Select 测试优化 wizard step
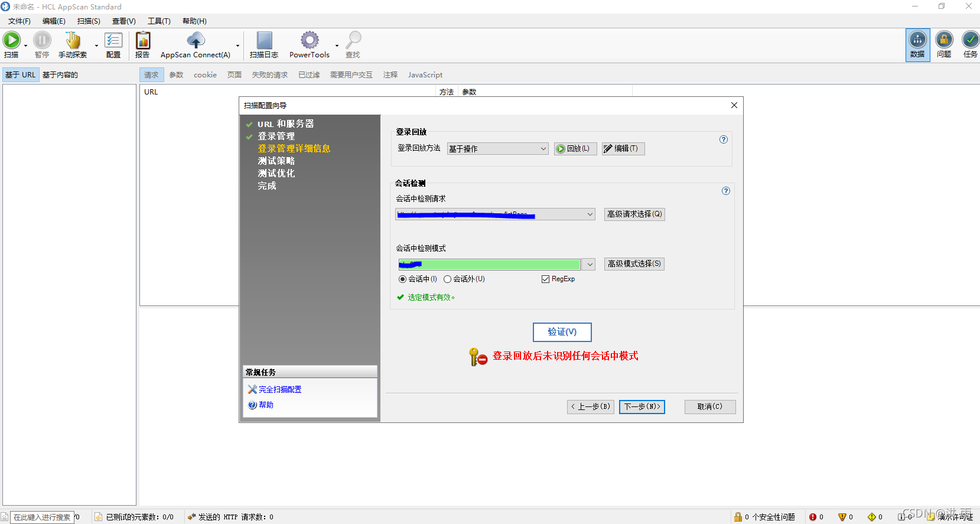980x524 pixels. [x=276, y=174]
